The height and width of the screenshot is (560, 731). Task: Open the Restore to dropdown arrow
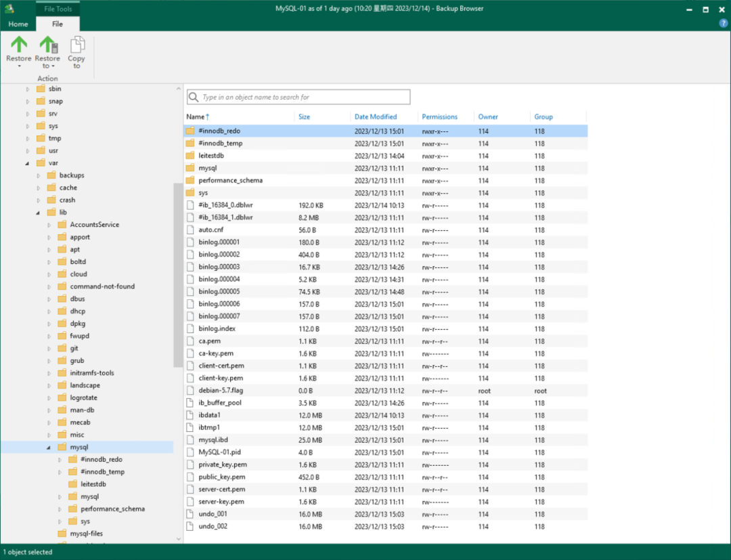(53, 66)
